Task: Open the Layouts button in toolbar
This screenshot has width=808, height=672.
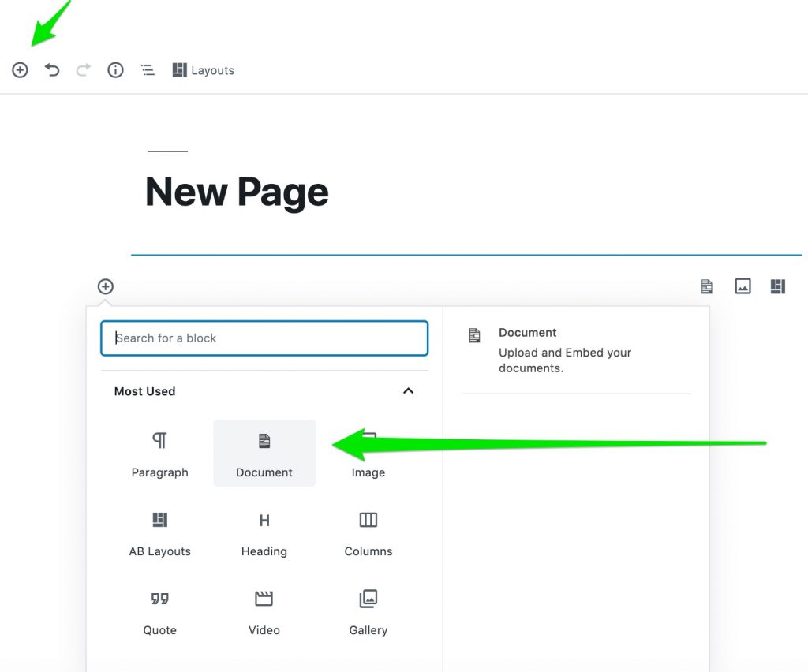Action: point(203,70)
